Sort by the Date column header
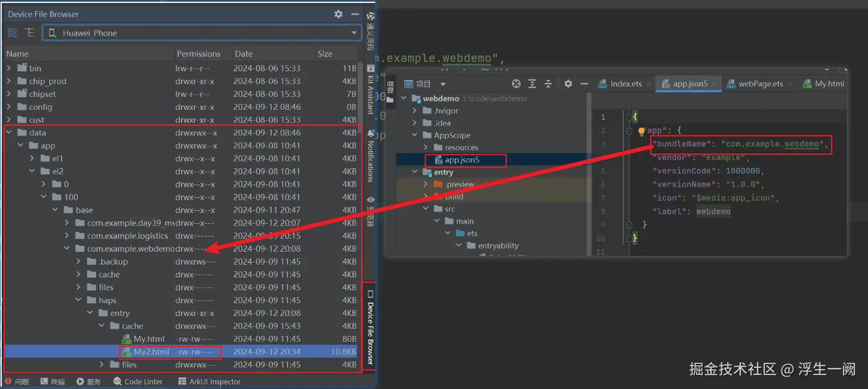This screenshot has height=389, width=868. tap(274, 54)
